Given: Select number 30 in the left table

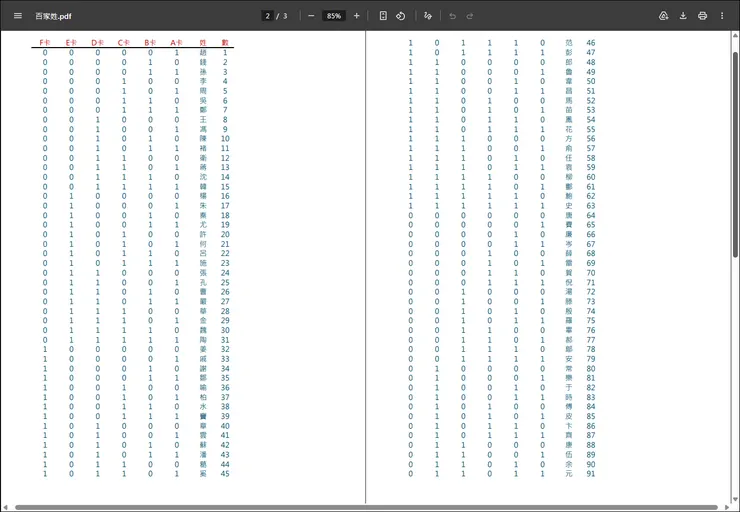Looking at the screenshot, I should 225,330.
